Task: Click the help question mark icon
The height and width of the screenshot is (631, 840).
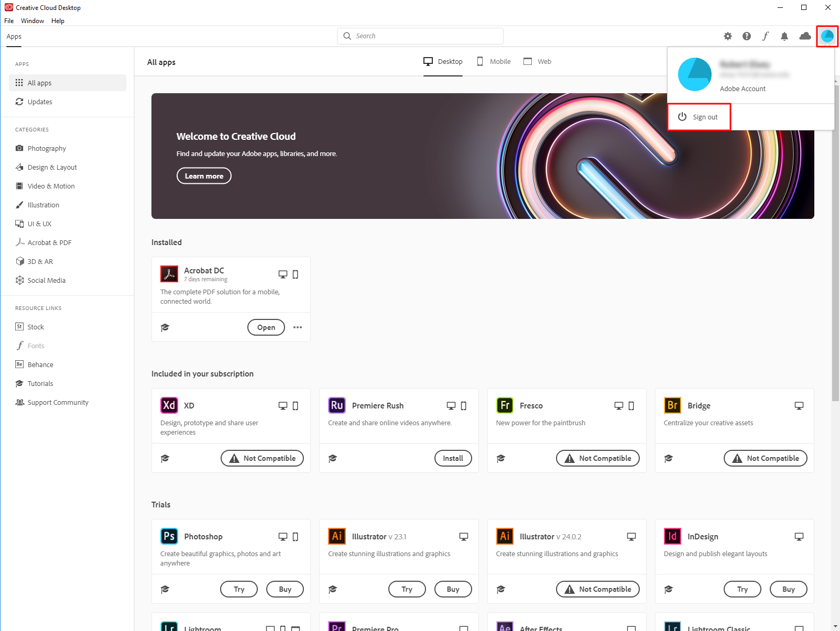Action: click(x=747, y=36)
